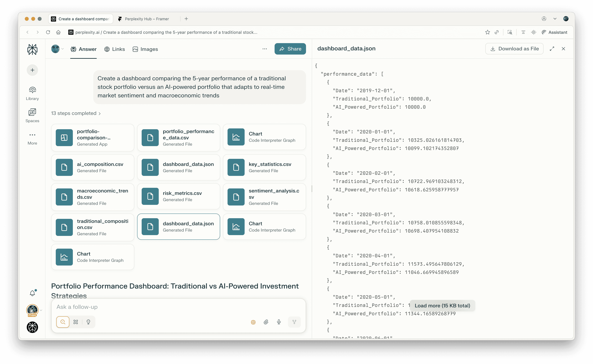
Task: Switch to the Images tab
Action: coord(145,49)
